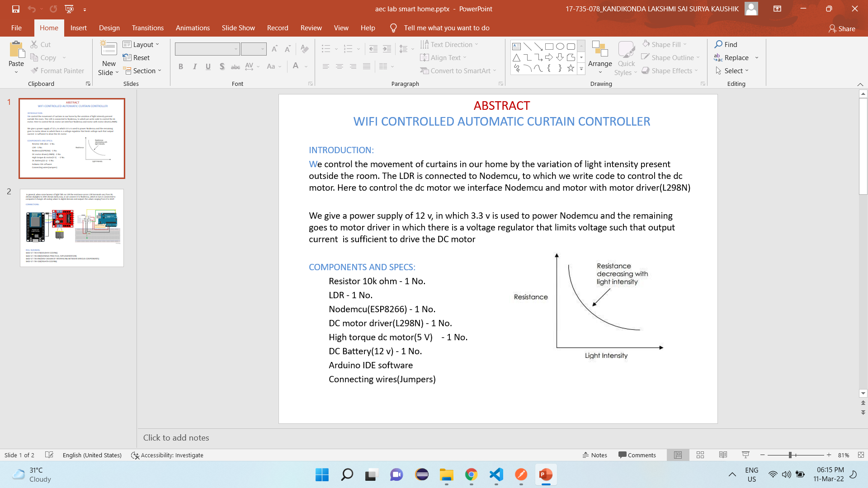This screenshot has width=868, height=488.
Task: Toggle the Notes pane
Action: click(594, 455)
